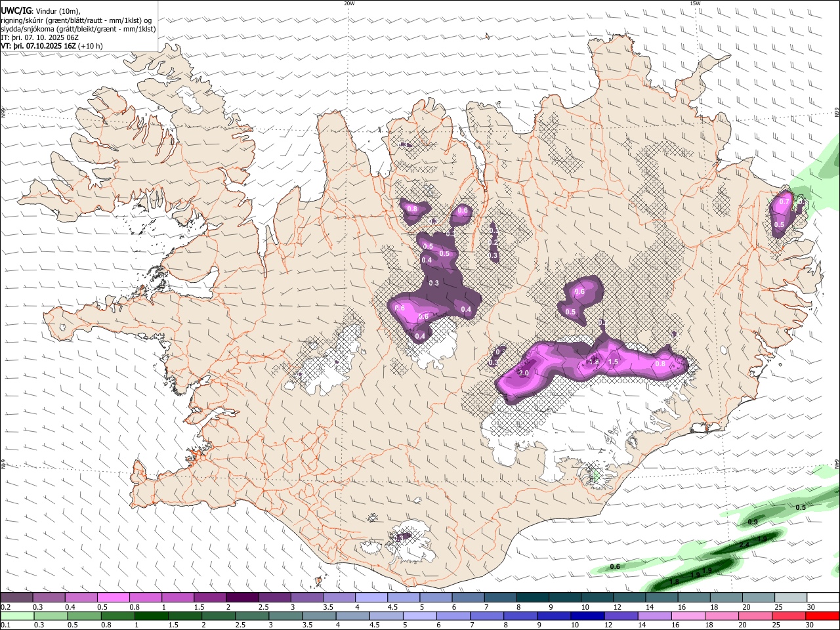The image size is (840, 630).
Task: Click the '1.5' snowfall value on the map
Action: click(x=614, y=362)
